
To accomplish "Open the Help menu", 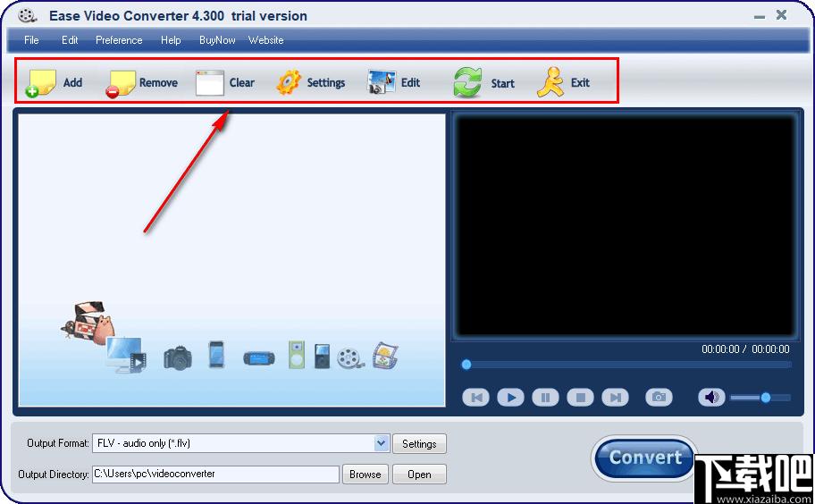I will coord(171,40).
